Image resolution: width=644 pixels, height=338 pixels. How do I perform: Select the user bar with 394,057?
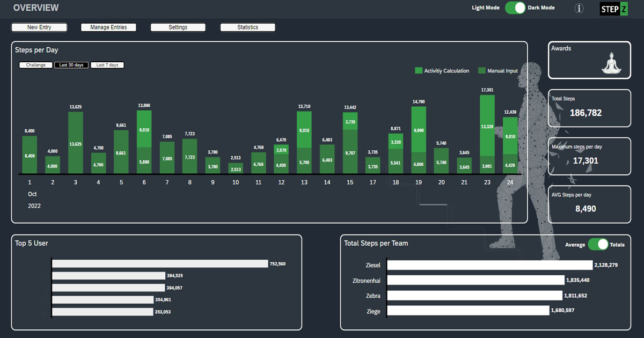click(108, 288)
